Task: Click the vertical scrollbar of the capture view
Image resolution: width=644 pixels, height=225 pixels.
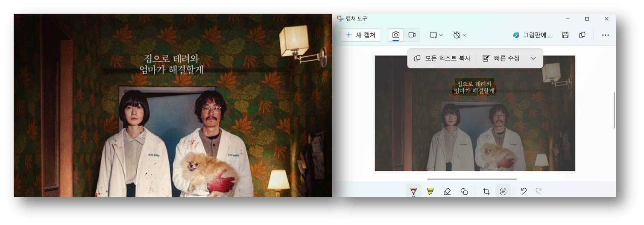Action: click(x=614, y=110)
